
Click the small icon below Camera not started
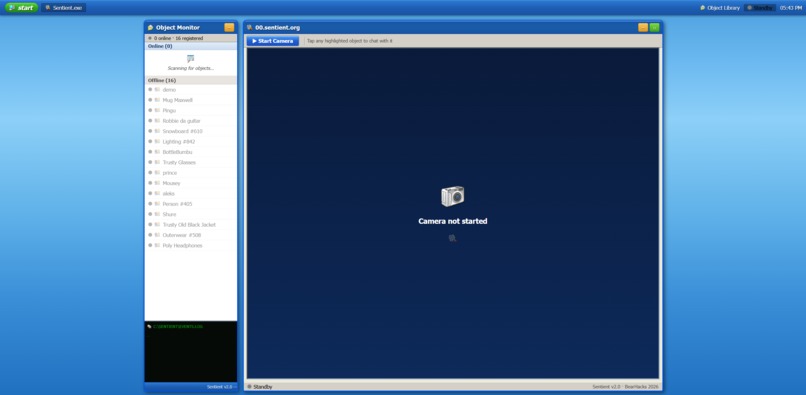click(452, 238)
